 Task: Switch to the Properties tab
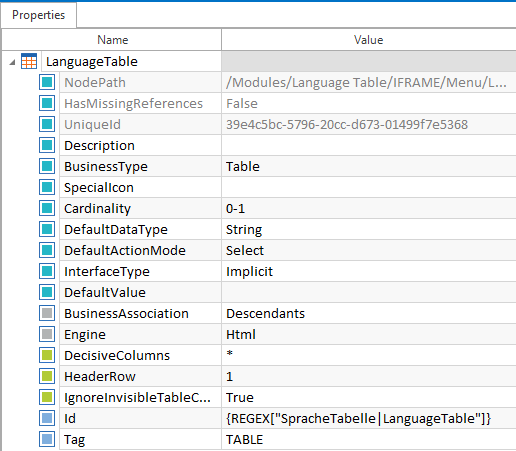pos(38,15)
